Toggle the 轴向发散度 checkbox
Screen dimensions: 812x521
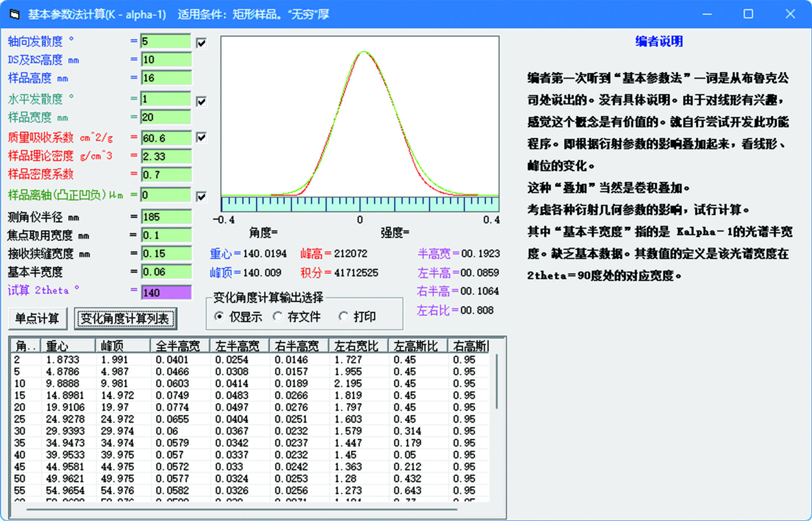pyautogui.click(x=201, y=43)
